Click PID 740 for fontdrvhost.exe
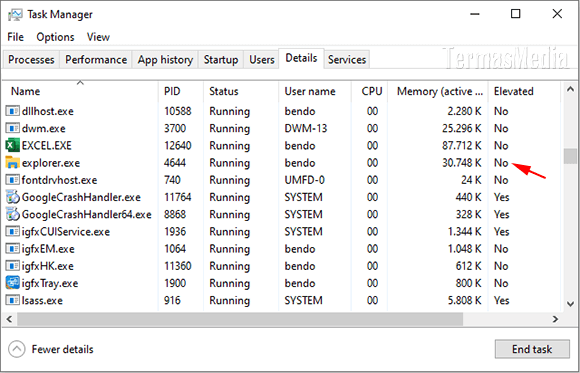Screen dimensions: 580x373 click(x=172, y=180)
